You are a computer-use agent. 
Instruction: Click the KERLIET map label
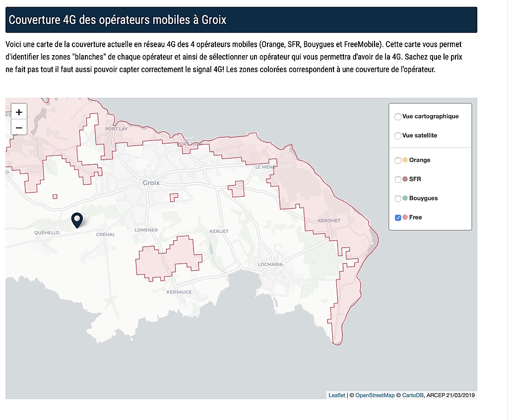click(x=219, y=231)
